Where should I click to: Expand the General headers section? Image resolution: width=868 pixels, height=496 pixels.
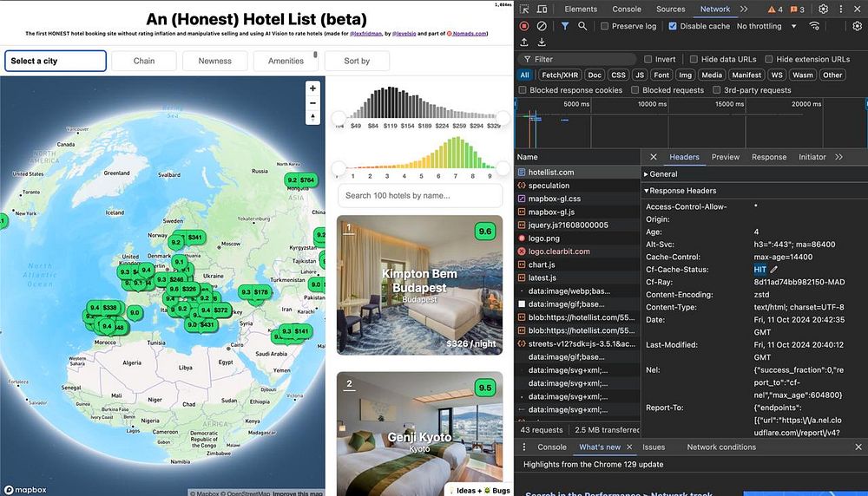(663, 174)
